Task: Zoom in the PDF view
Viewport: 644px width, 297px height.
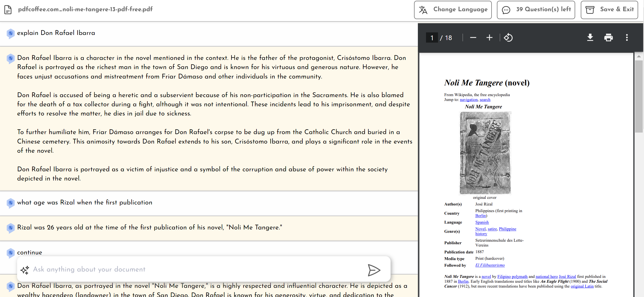Action: [x=489, y=38]
